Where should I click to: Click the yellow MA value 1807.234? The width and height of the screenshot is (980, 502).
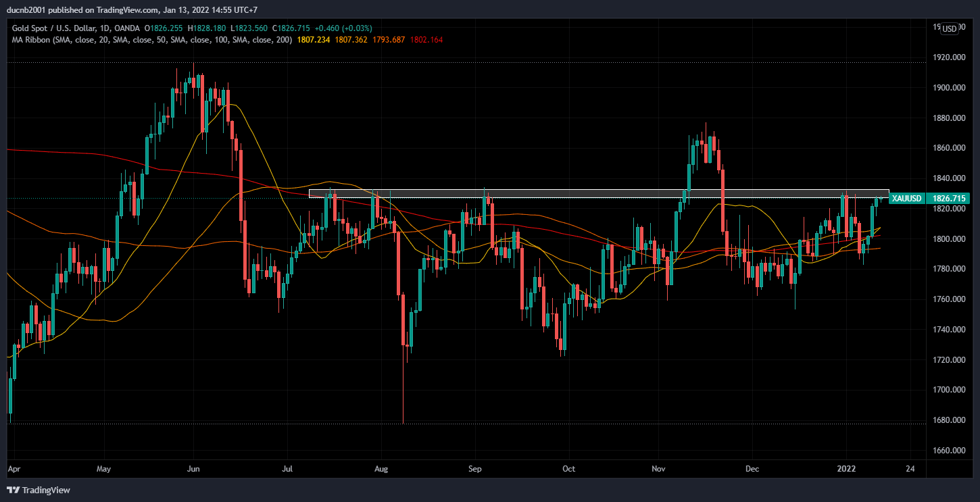pos(313,40)
